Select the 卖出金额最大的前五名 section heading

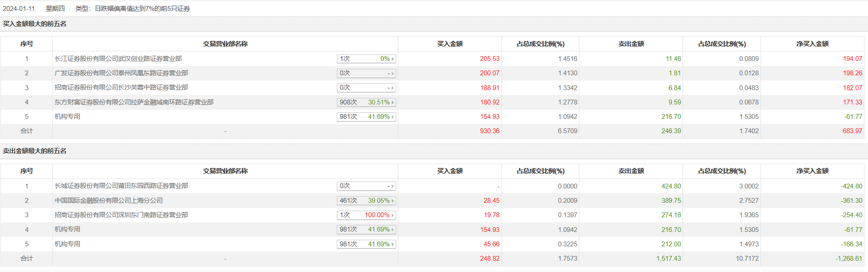(x=35, y=151)
